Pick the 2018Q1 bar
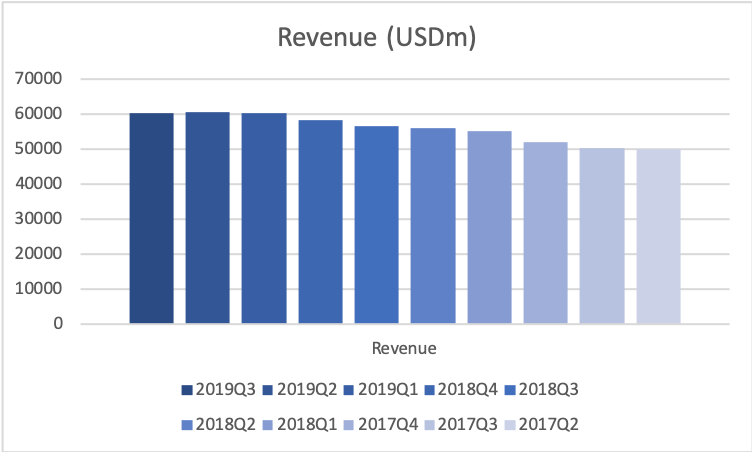752x452 pixels. pyautogui.click(x=490, y=227)
